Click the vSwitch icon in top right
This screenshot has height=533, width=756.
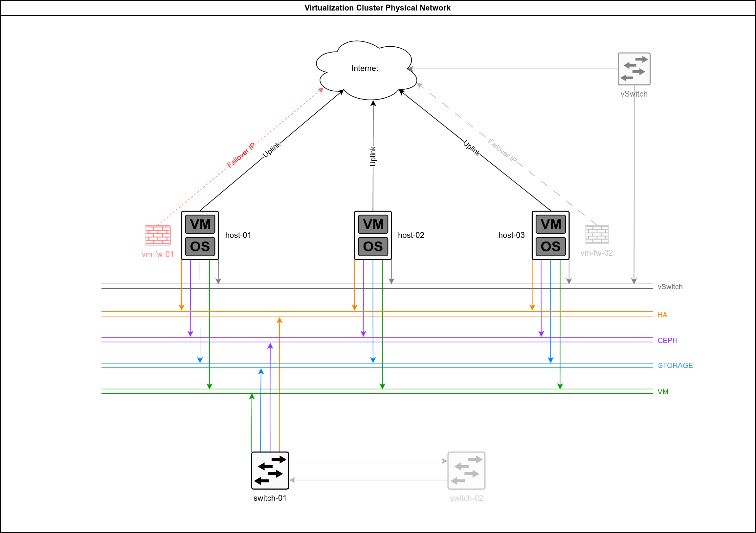[634, 69]
